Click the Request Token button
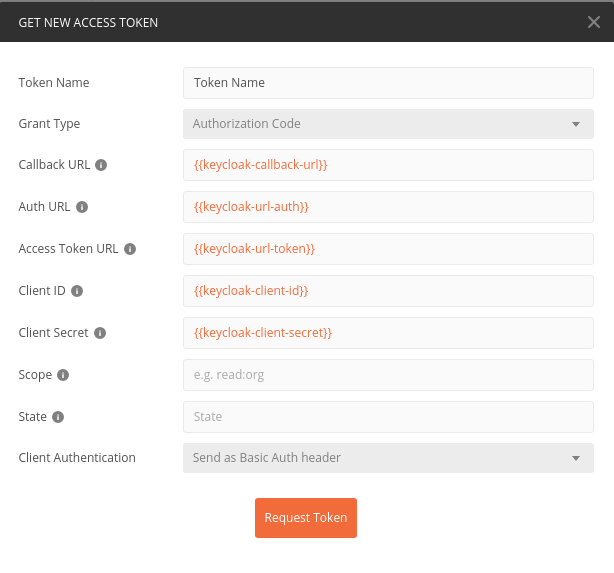614x573 pixels. (x=306, y=518)
